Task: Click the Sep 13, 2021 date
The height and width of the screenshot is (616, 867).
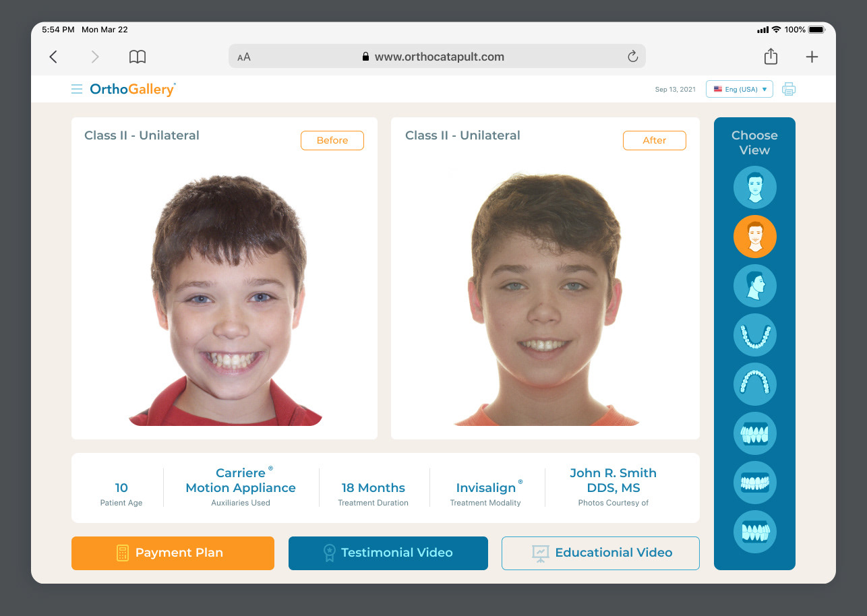Action: (x=675, y=90)
